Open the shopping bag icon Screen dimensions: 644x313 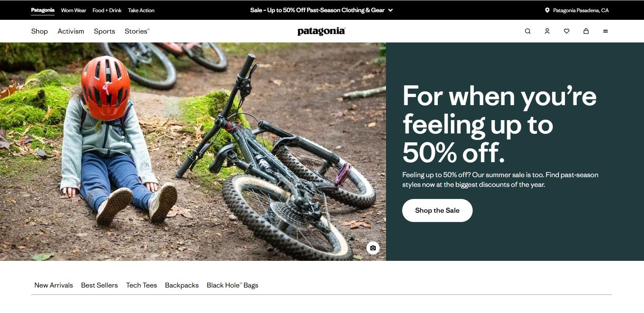[x=586, y=31]
